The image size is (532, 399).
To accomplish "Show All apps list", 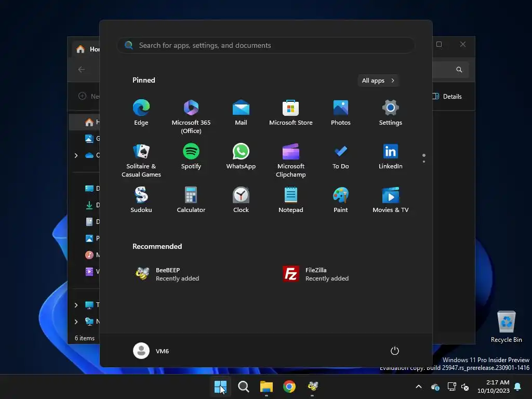I will coord(378,81).
